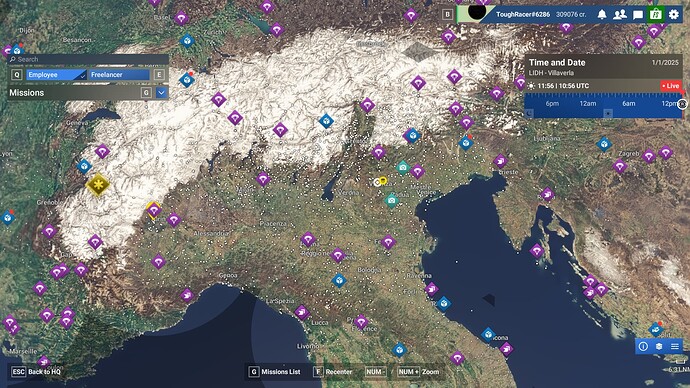Jump to night via the moon icon
690x388 pixels.
click(x=529, y=113)
